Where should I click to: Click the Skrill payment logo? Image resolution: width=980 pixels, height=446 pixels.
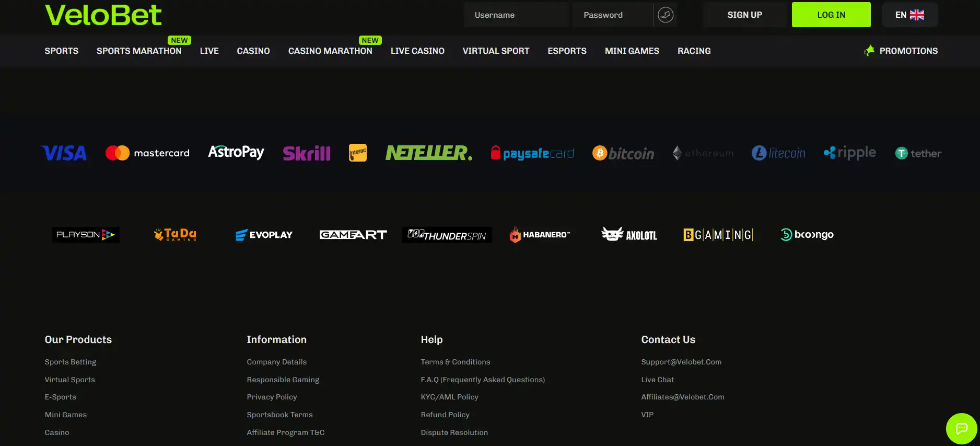coord(307,153)
